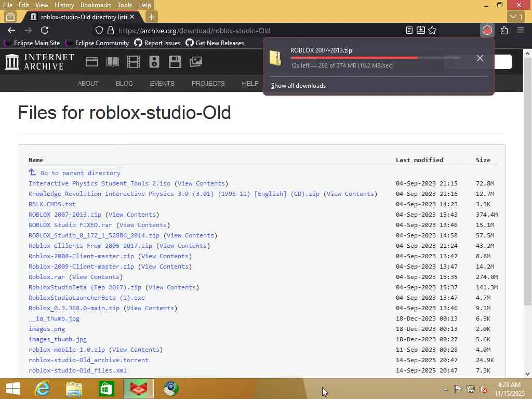Click the site security padlock icon
The width and height of the screenshot is (532, 399).
111,31
